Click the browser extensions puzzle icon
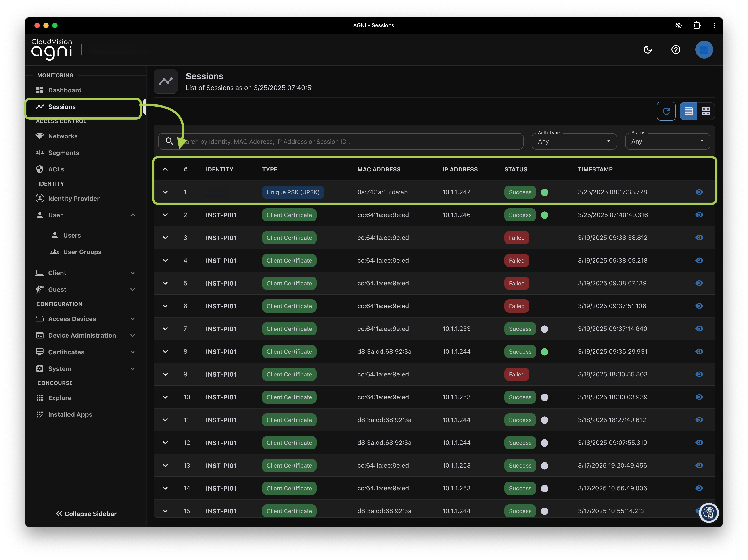The image size is (748, 560). click(697, 25)
